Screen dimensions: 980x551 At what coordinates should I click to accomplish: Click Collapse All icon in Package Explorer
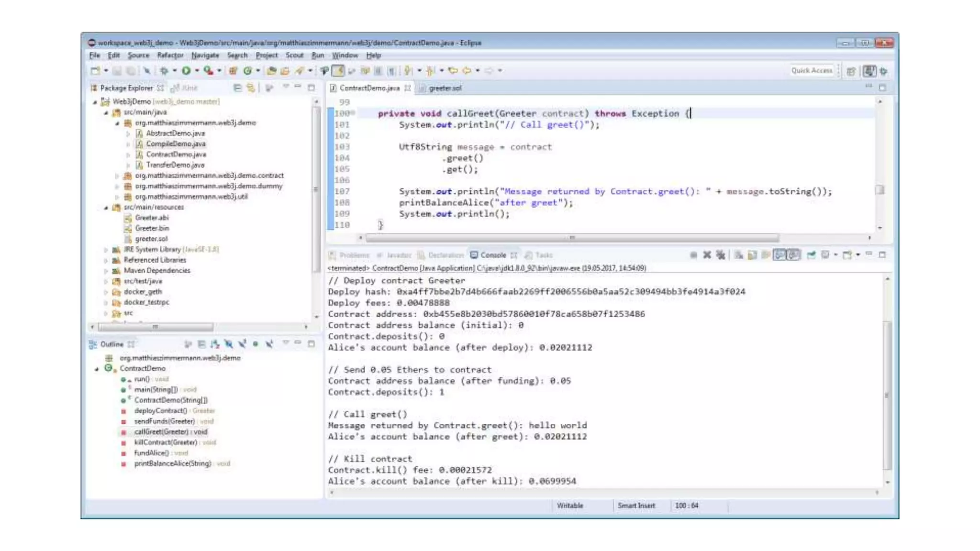tap(237, 88)
